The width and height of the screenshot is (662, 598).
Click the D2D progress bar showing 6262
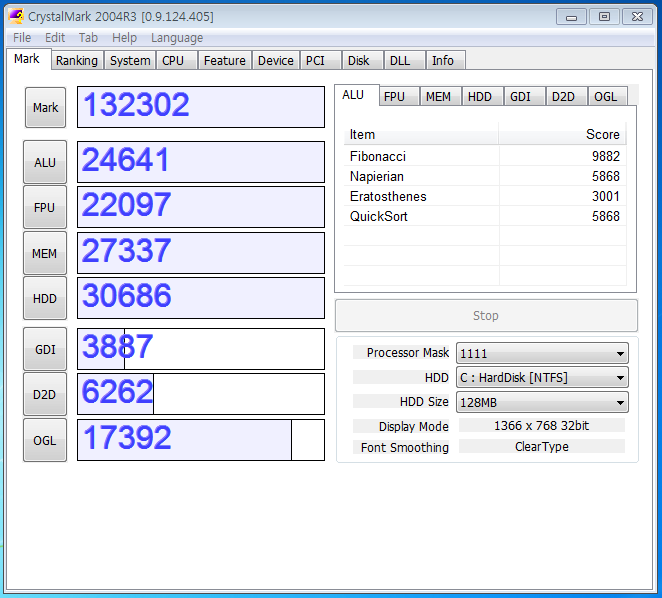[x=201, y=394]
